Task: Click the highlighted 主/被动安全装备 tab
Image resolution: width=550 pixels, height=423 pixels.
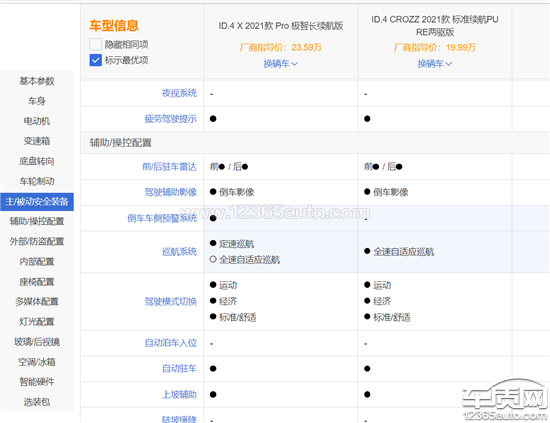Action: click(x=37, y=202)
